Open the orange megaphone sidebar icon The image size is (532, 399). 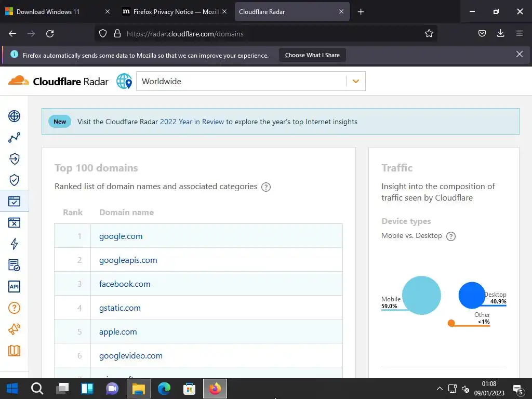tap(14, 329)
